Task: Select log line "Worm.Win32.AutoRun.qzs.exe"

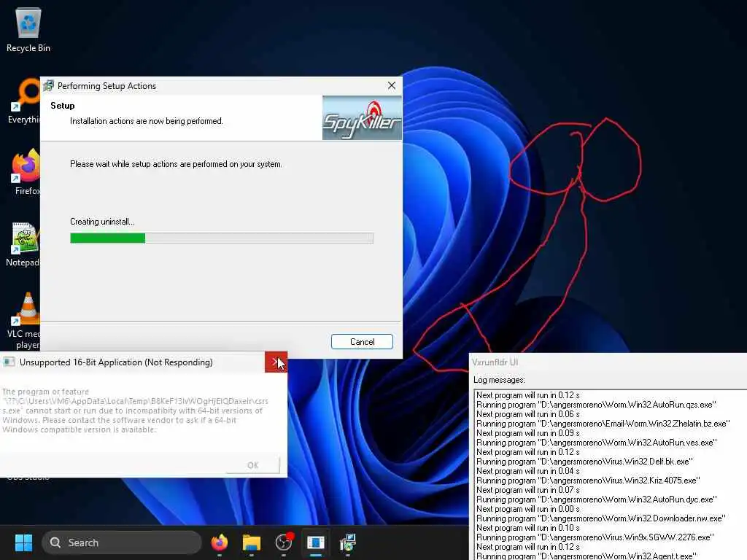Action: pos(596,404)
